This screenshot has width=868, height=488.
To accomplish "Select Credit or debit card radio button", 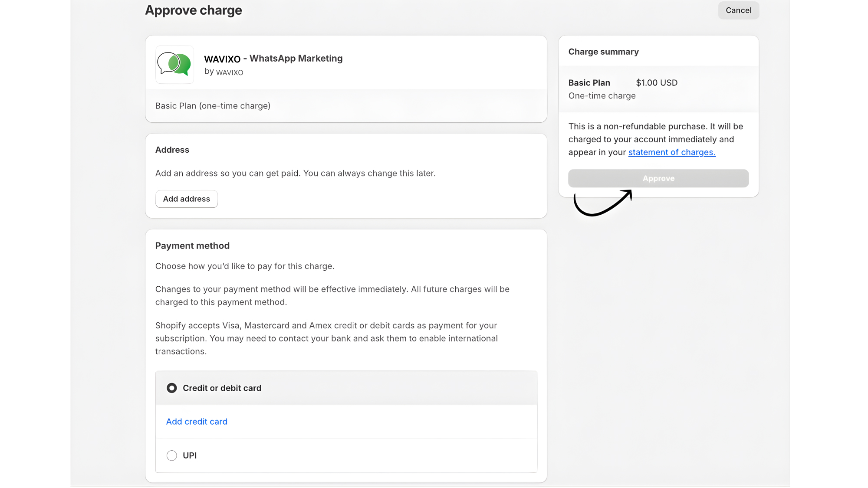I will [x=172, y=388].
